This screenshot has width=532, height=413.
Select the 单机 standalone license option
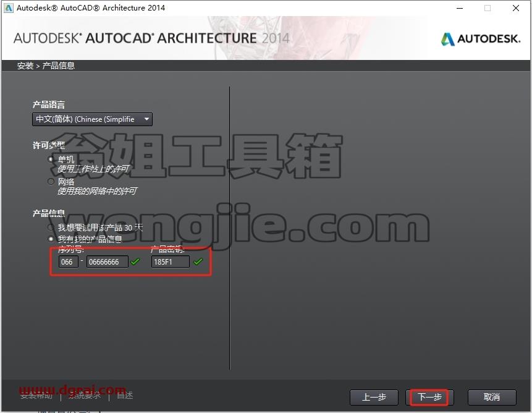tap(51, 159)
